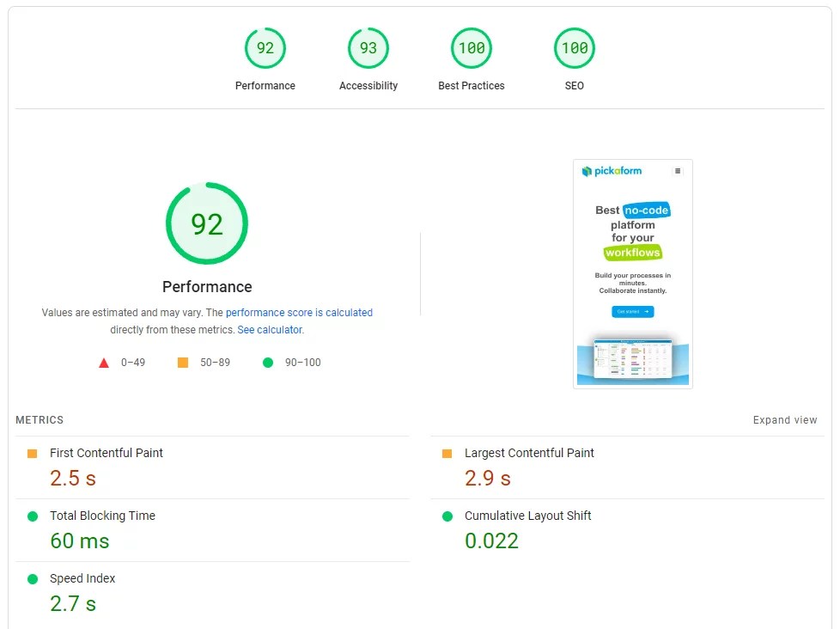The width and height of the screenshot is (840, 629).
Task: Expand the Largest Contentful Paint metric
Action: click(529, 453)
